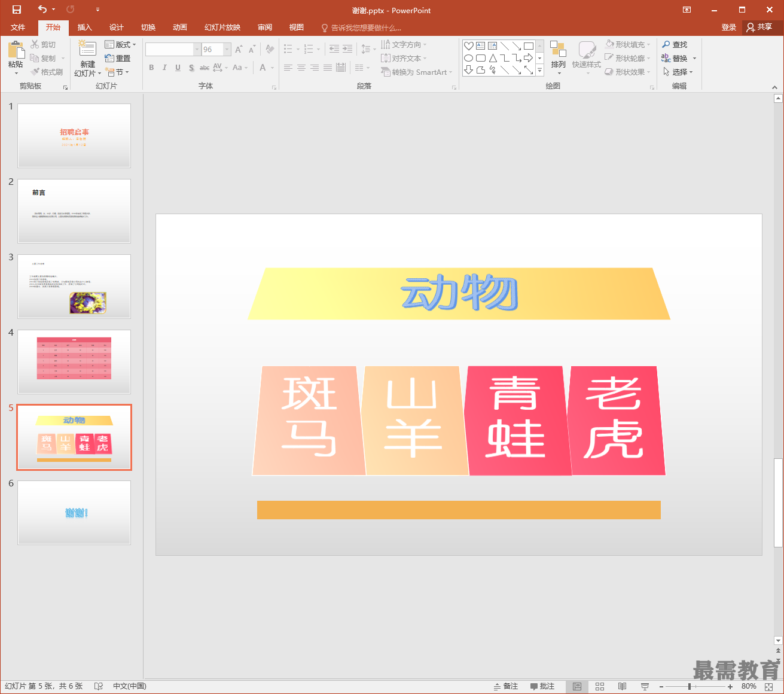Click the Paste clipboard icon

click(16, 50)
